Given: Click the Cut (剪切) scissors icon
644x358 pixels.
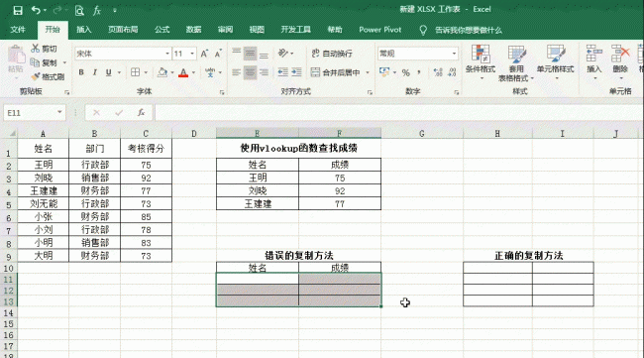Looking at the screenshot, I should (x=36, y=49).
